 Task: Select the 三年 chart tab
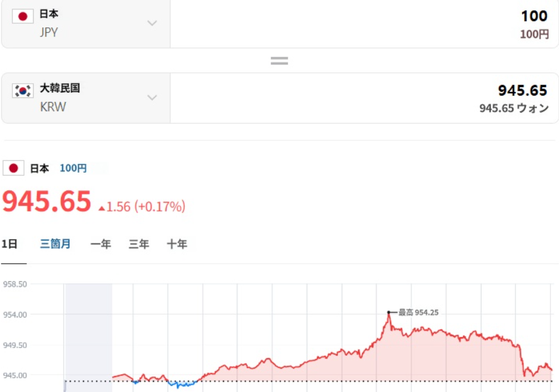(x=139, y=244)
